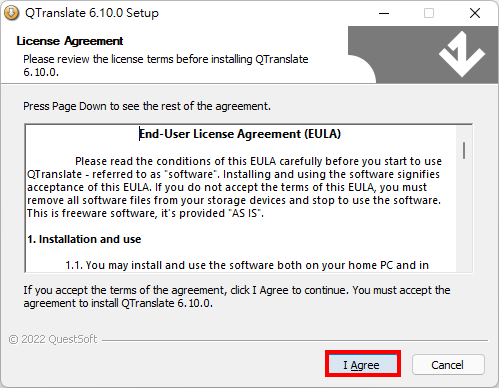Click the QTranslate setup icon in title bar

(x=11, y=13)
